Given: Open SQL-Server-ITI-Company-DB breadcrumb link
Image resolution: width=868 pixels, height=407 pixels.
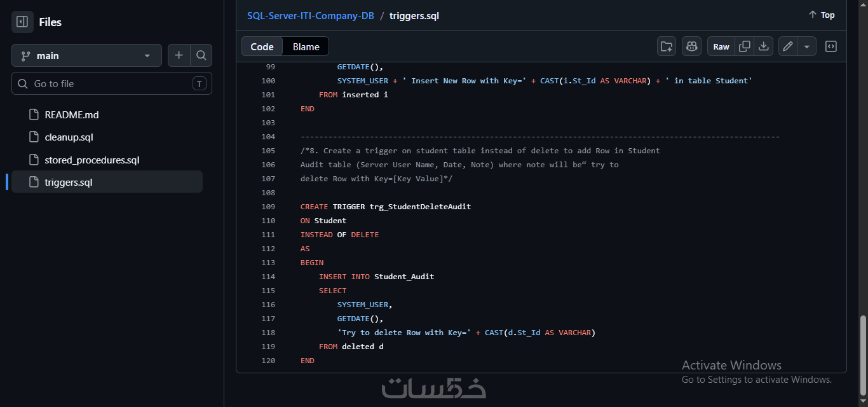Looking at the screenshot, I should point(310,15).
